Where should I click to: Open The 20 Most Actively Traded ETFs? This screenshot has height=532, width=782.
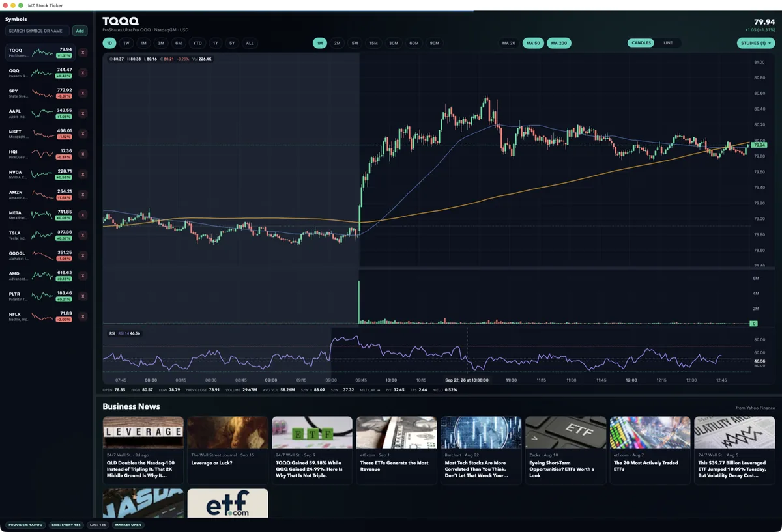[650, 451]
